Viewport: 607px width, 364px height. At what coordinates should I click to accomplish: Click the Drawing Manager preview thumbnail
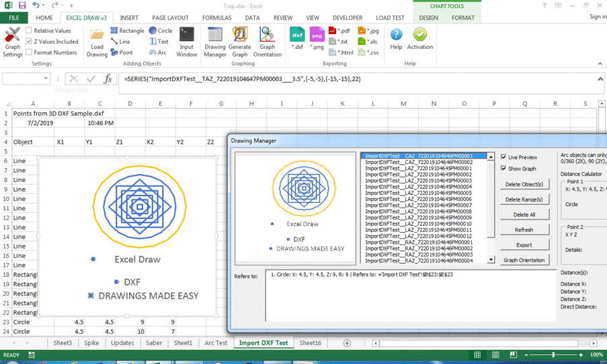295,208
